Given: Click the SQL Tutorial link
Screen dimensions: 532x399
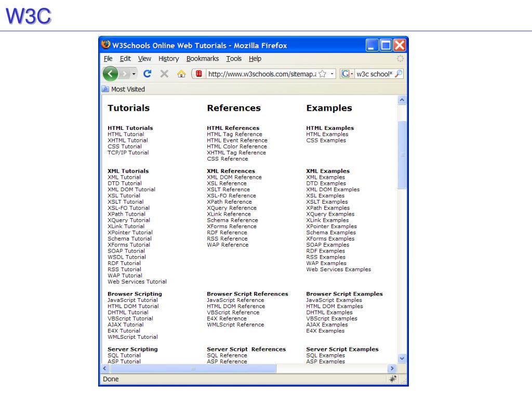Looking at the screenshot, I should tap(124, 355).
